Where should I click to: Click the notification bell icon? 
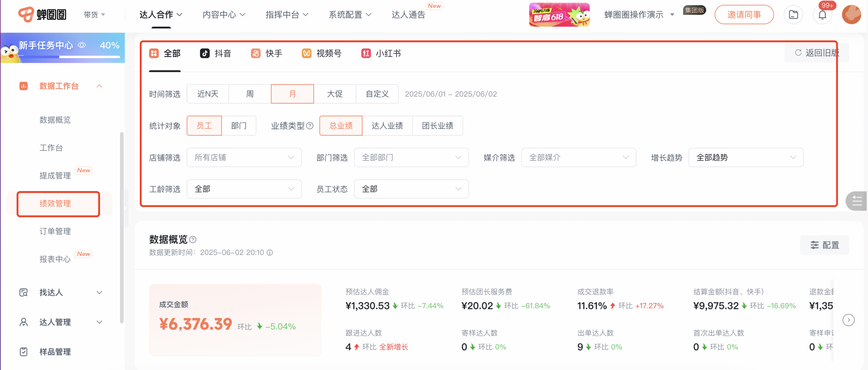822,15
